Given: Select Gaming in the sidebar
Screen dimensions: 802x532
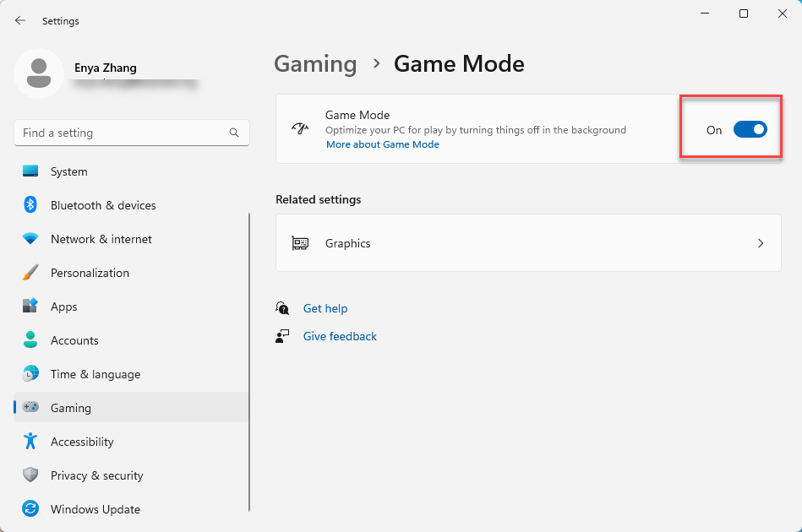Looking at the screenshot, I should 71,408.
